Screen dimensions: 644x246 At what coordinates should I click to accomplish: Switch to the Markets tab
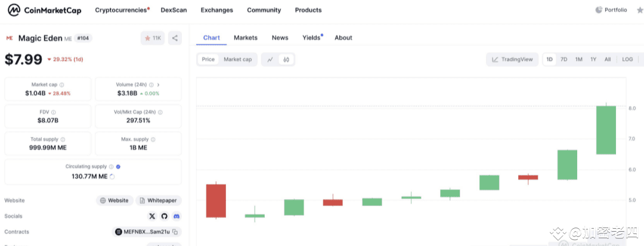coord(246,38)
